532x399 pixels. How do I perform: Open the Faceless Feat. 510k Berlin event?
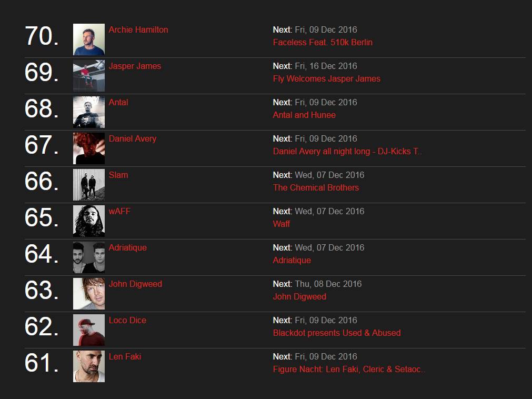pyautogui.click(x=323, y=43)
